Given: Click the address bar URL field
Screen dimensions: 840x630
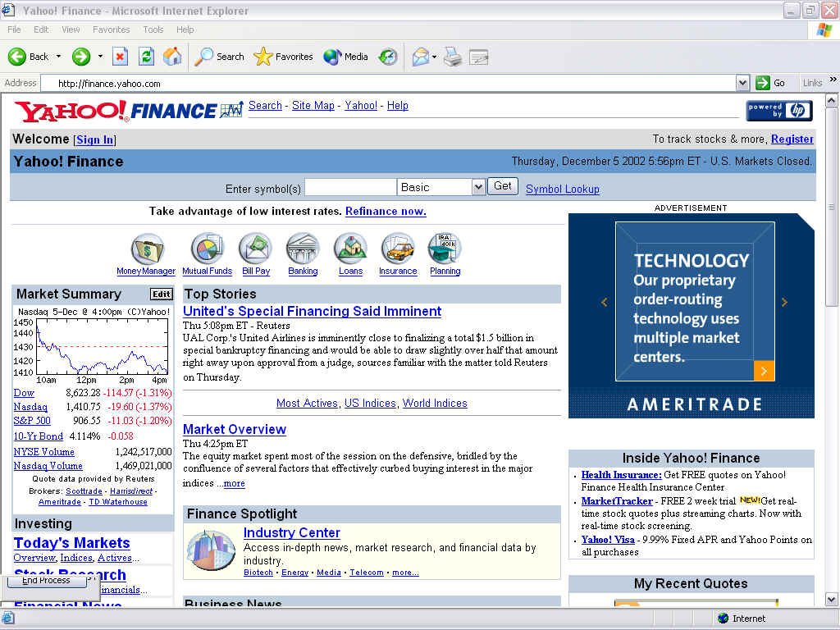Looking at the screenshot, I should [x=388, y=83].
